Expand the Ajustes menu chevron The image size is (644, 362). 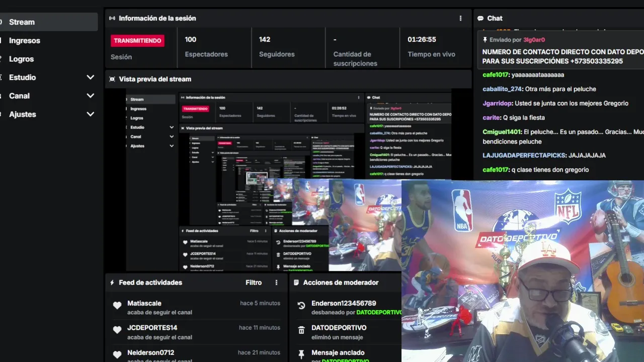(x=91, y=114)
